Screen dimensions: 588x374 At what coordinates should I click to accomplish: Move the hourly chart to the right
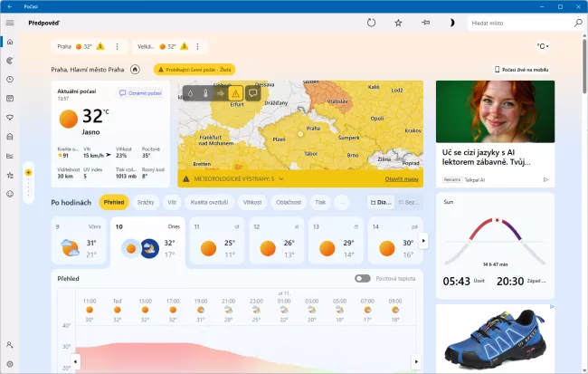(x=416, y=362)
